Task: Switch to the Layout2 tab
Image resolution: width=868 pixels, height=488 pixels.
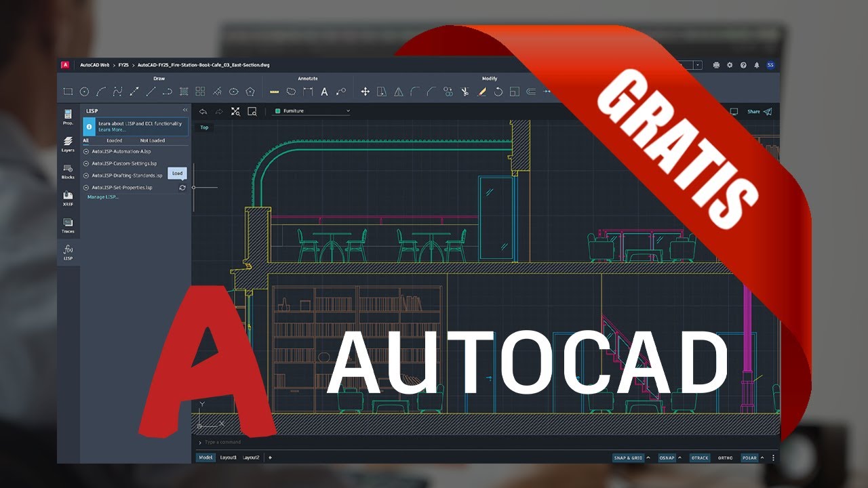Action: (252, 457)
